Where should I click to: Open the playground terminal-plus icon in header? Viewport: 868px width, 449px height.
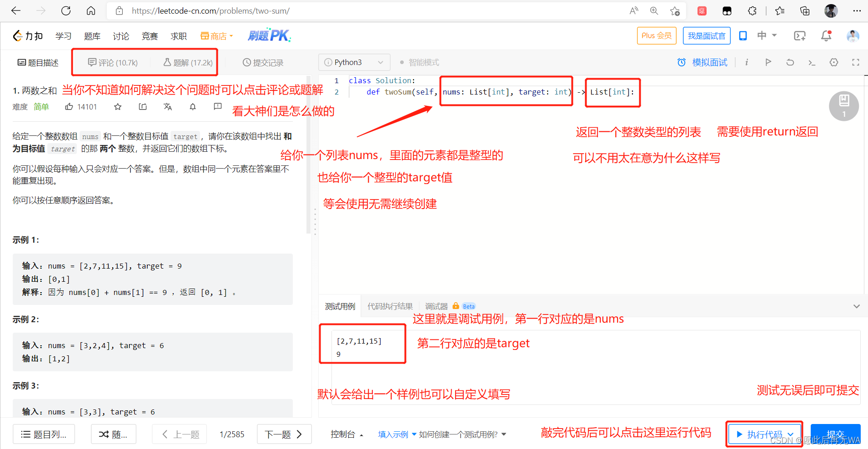[x=799, y=36]
